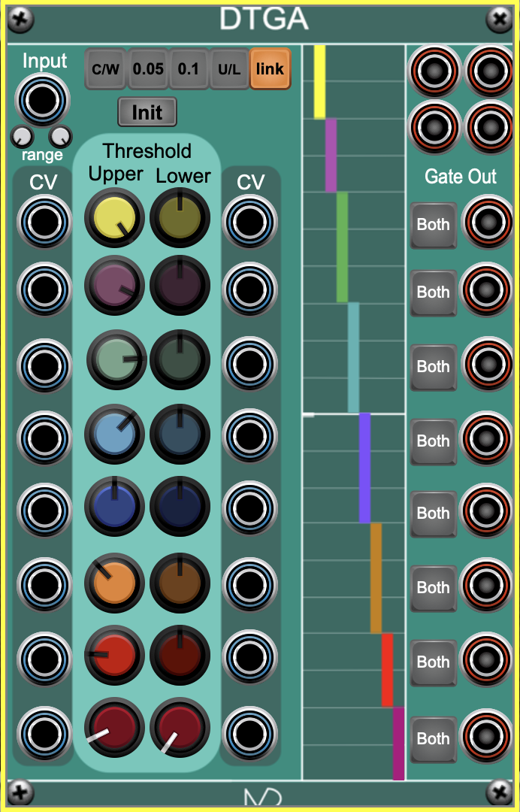Click the navy Lower threshold knob
Image resolution: width=520 pixels, height=812 pixels.
180,506
